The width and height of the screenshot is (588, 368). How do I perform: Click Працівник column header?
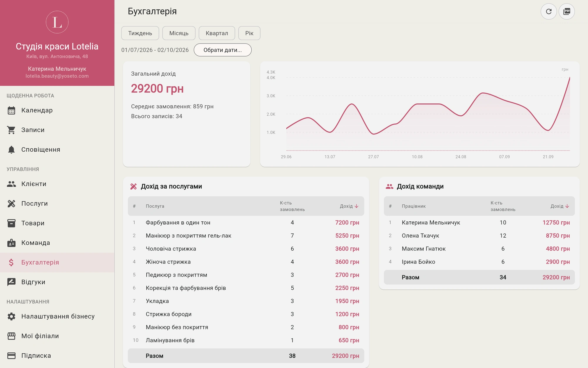point(414,206)
